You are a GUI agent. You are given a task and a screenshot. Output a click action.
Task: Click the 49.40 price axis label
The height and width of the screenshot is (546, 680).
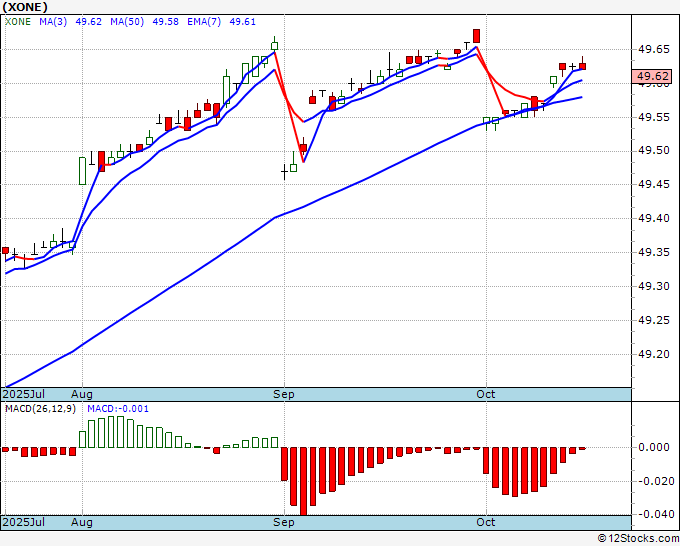(x=654, y=218)
